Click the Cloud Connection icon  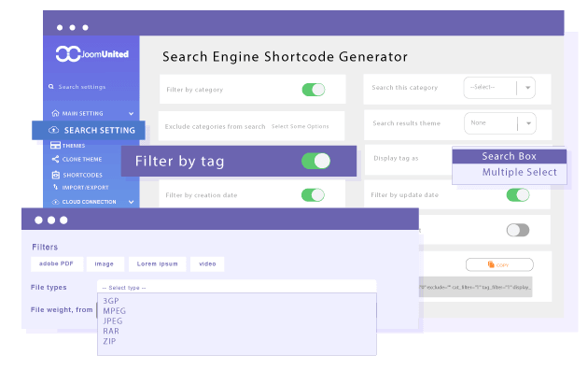pos(55,202)
